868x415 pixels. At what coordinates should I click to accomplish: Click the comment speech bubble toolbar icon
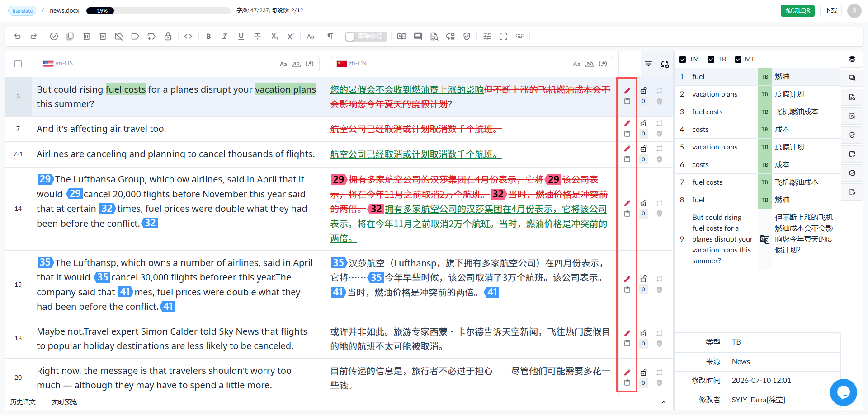pyautogui.click(x=418, y=37)
